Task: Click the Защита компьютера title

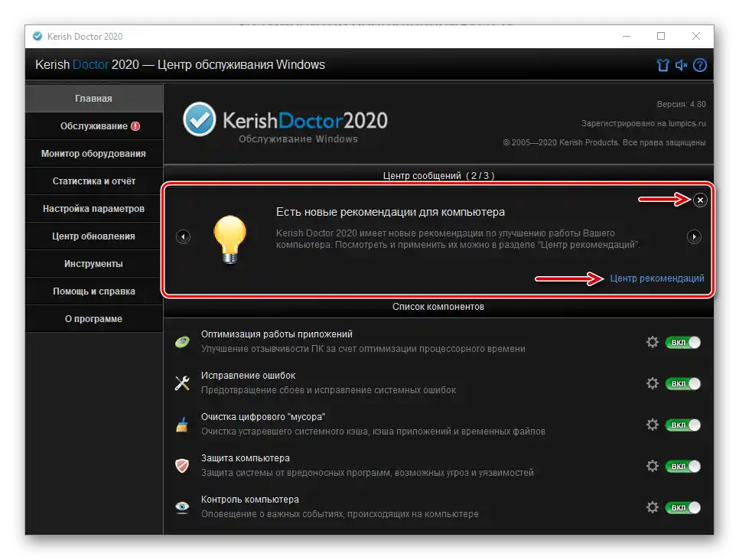Action: pos(246,458)
